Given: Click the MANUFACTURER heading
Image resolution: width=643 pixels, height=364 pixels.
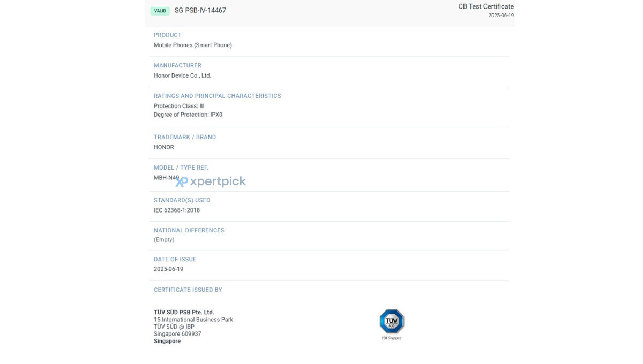Looking at the screenshot, I should click(177, 66).
